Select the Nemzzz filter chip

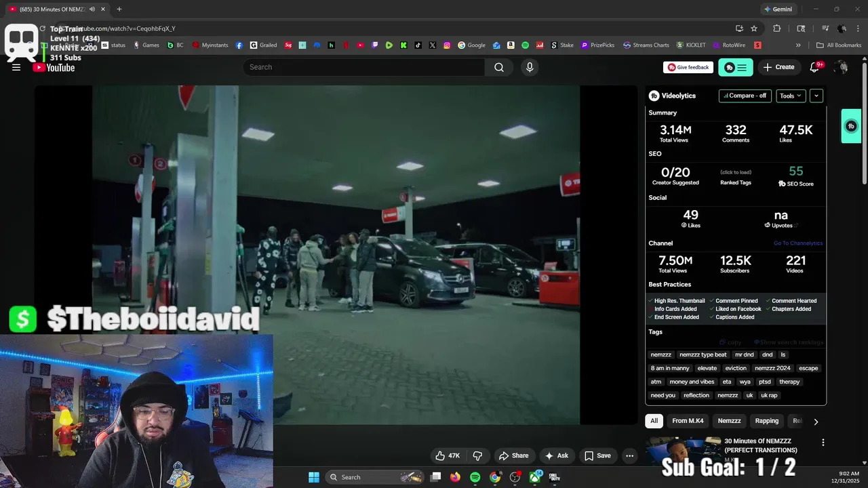[730, 421]
